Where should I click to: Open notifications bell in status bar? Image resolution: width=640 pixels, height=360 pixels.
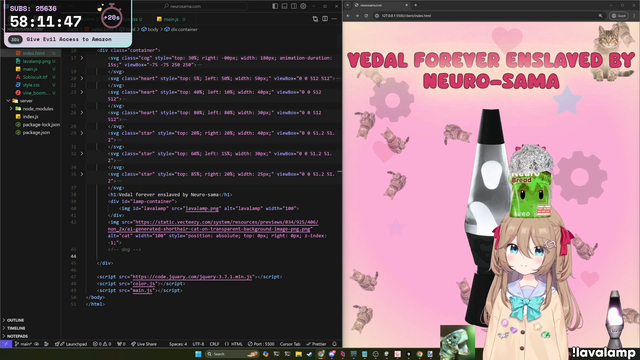click(x=334, y=344)
